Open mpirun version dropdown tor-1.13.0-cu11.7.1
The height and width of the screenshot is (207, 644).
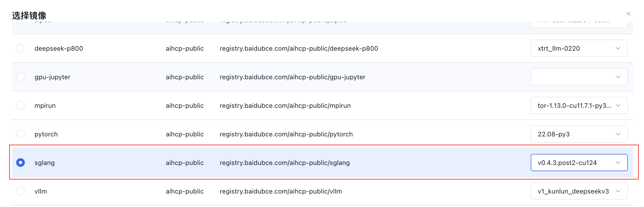click(x=579, y=105)
